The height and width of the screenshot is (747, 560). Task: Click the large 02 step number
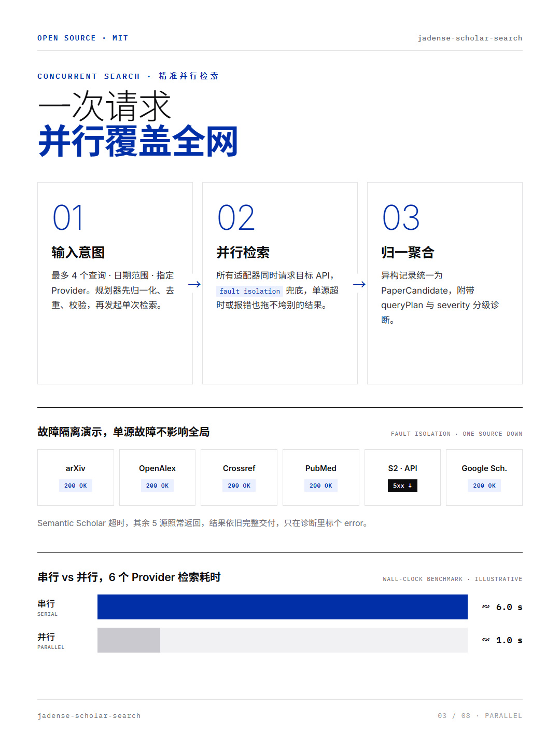click(x=236, y=218)
